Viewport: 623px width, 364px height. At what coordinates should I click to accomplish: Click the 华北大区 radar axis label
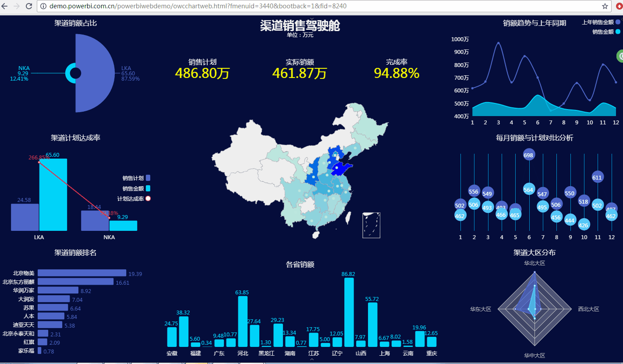pyautogui.click(x=535, y=263)
